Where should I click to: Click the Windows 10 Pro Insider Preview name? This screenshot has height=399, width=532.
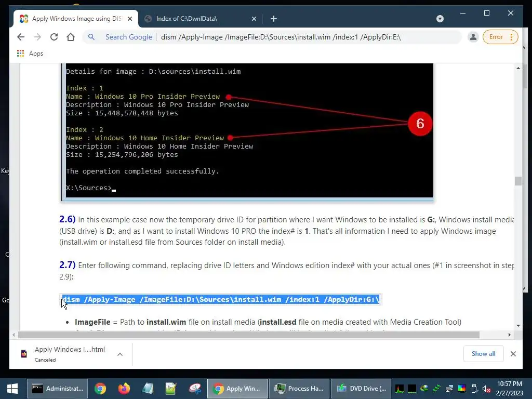click(157, 96)
